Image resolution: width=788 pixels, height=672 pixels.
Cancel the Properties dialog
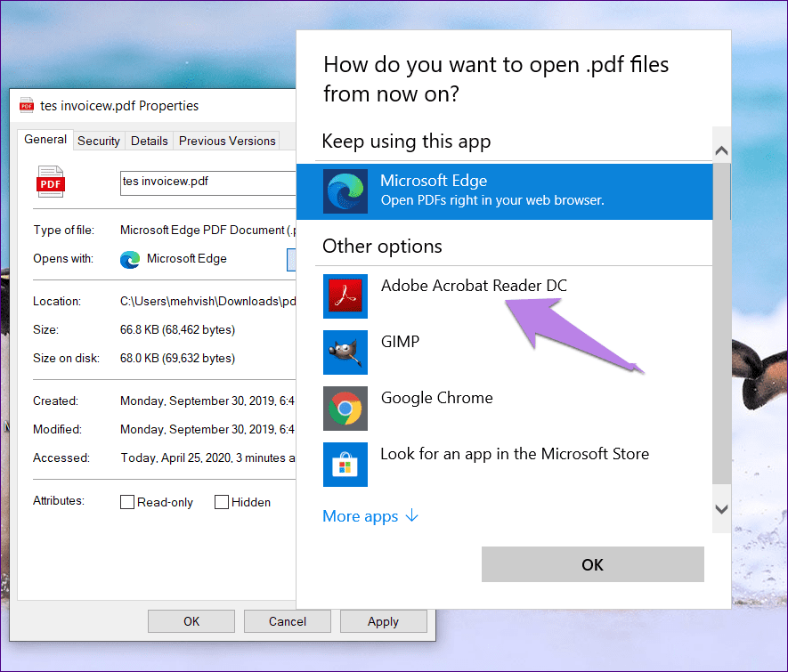[x=287, y=621]
